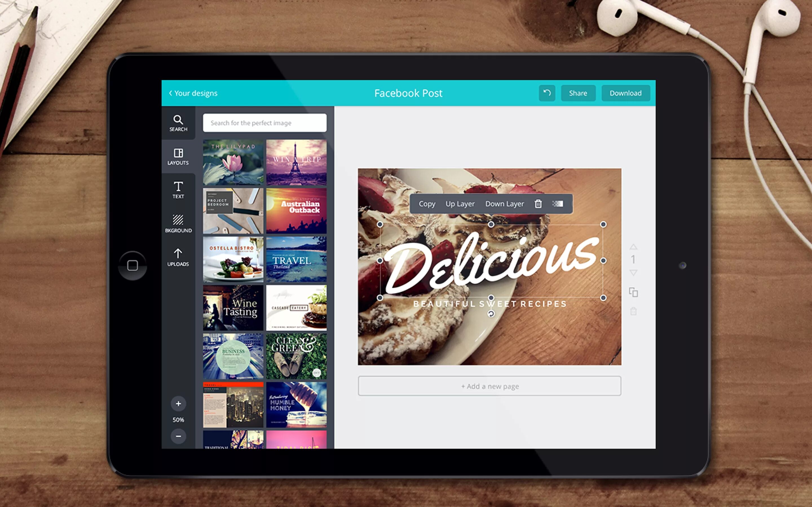Click the Search for the perfect image field
Viewport: 812px width, 507px height.
(264, 123)
